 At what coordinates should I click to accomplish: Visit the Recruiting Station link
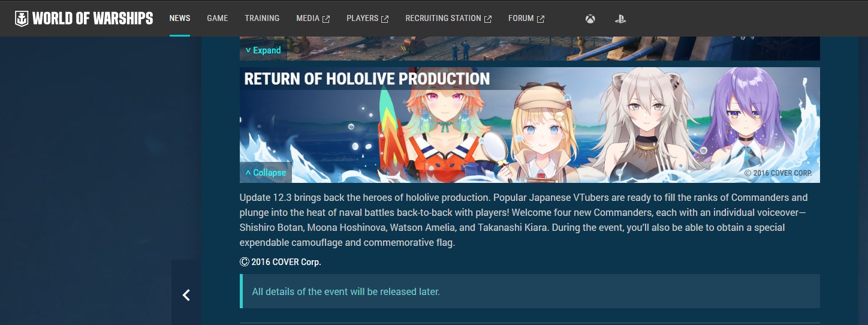[x=443, y=18]
